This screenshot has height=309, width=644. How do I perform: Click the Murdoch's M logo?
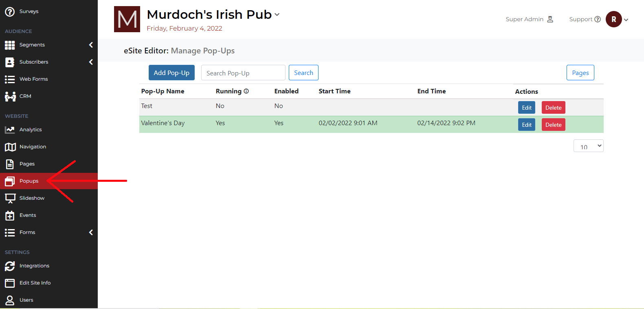coord(127,19)
